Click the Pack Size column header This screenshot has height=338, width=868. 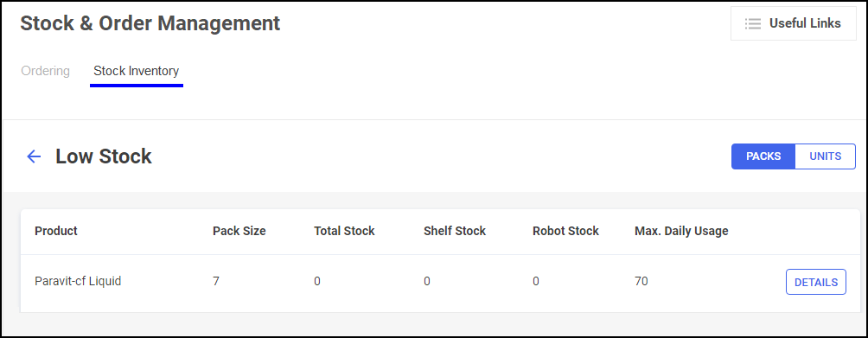[x=239, y=231]
